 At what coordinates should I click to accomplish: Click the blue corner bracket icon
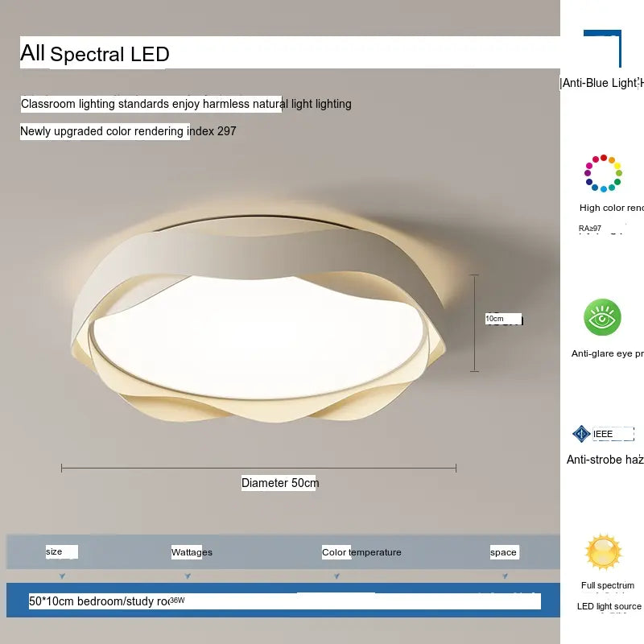(604, 48)
